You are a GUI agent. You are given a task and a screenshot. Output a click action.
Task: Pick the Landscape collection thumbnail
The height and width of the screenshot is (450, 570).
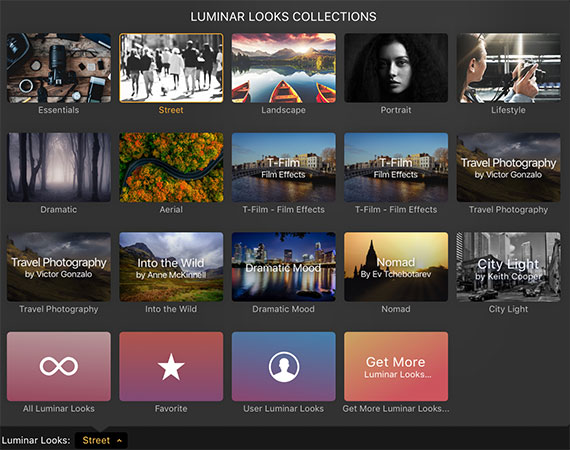284,68
